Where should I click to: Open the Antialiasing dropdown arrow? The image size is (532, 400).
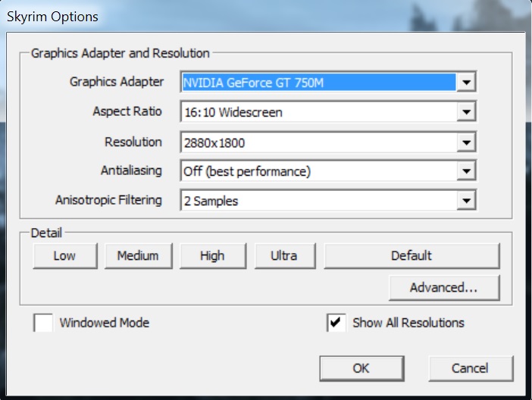pyautogui.click(x=466, y=171)
